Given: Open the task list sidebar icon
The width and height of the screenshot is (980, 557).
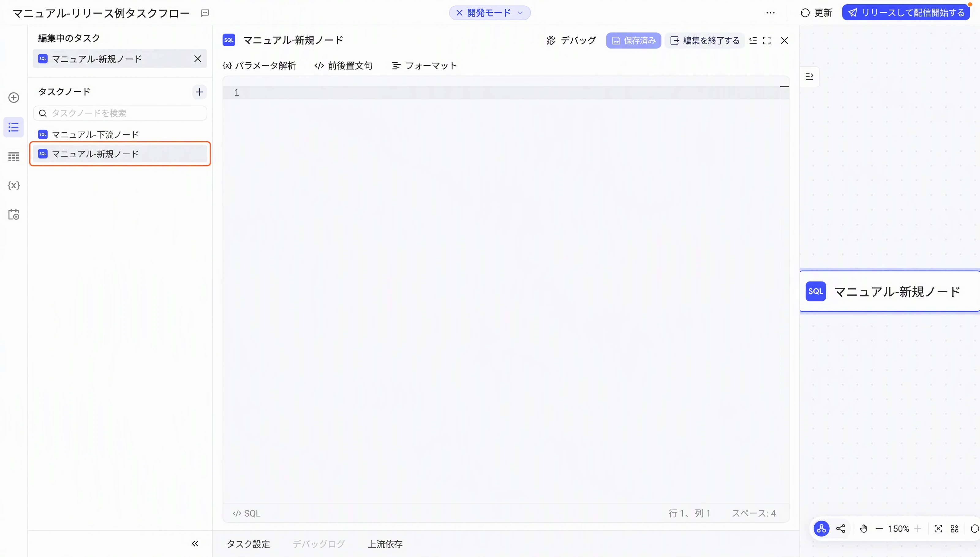Looking at the screenshot, I should (14, 127).
